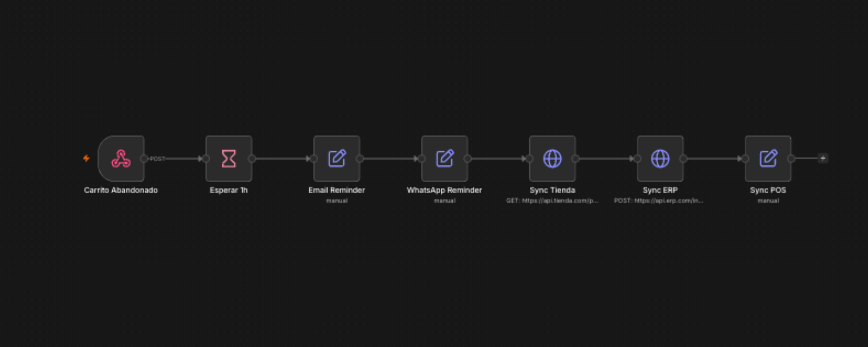The height and width of the screenshot is (347, 868).
Task: Click the Carrito Abandonado label
Action: pyautogui.click(x=121, y=190)
